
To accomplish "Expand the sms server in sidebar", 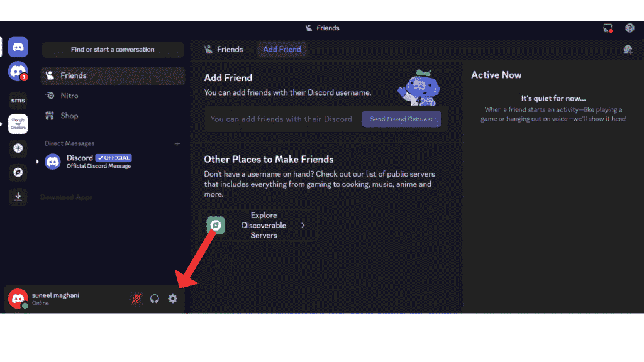I will 18,99.
